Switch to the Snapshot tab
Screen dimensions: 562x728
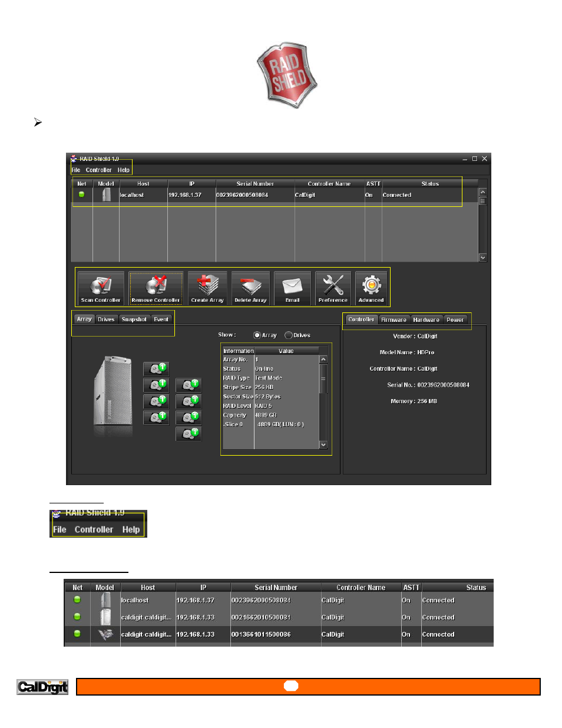coord(134,319)
